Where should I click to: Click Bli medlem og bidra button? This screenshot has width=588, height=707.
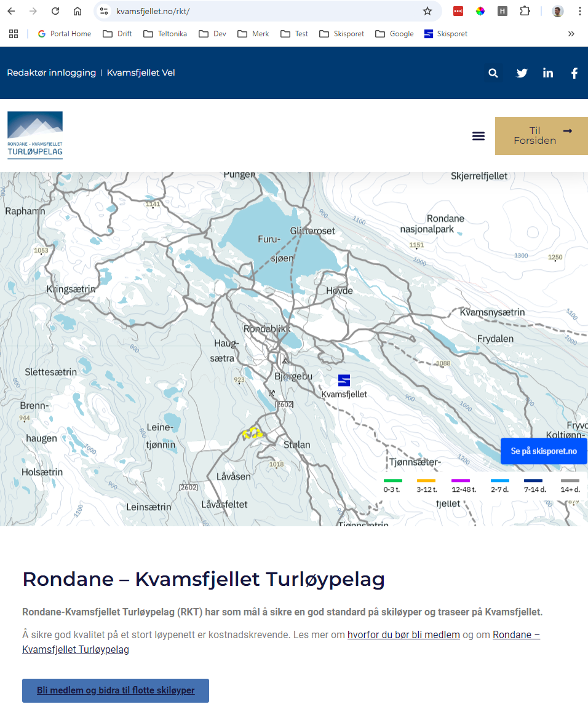[x=116, y=690]
